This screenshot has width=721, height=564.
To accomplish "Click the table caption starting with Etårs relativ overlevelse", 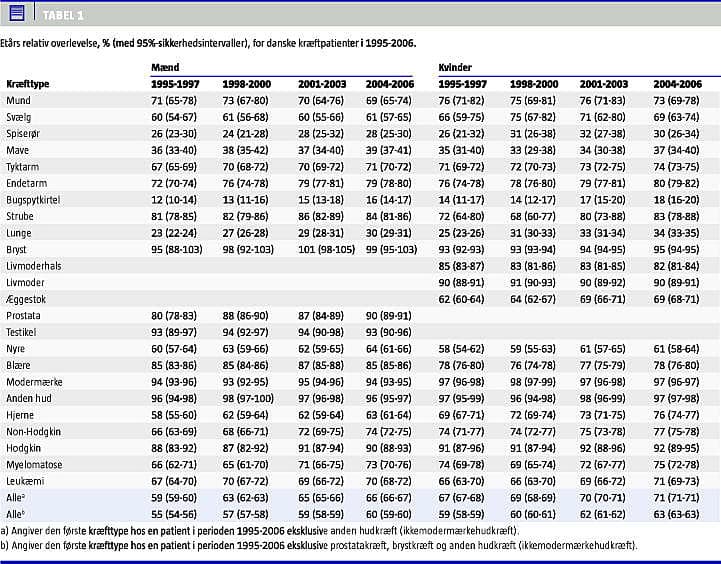I will [x=208, y=44].
